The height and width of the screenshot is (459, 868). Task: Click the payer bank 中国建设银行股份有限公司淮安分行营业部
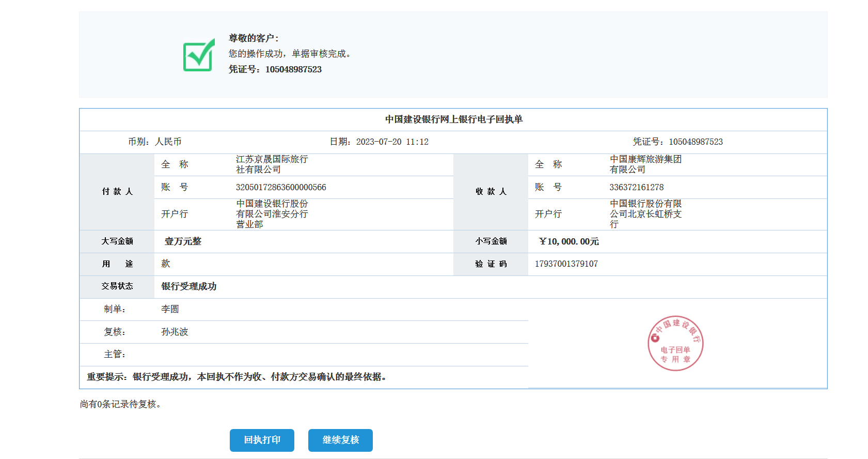click(x=272, y=214)
